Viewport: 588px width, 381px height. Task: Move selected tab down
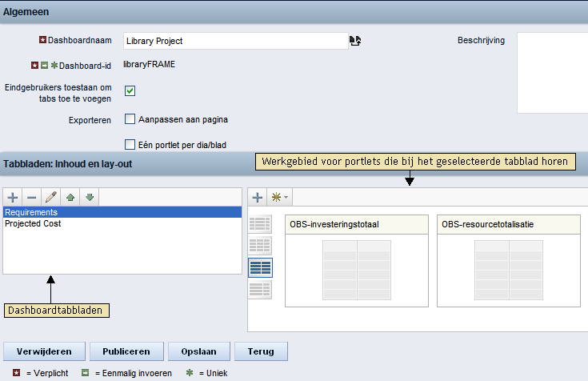tap(90, 197)
